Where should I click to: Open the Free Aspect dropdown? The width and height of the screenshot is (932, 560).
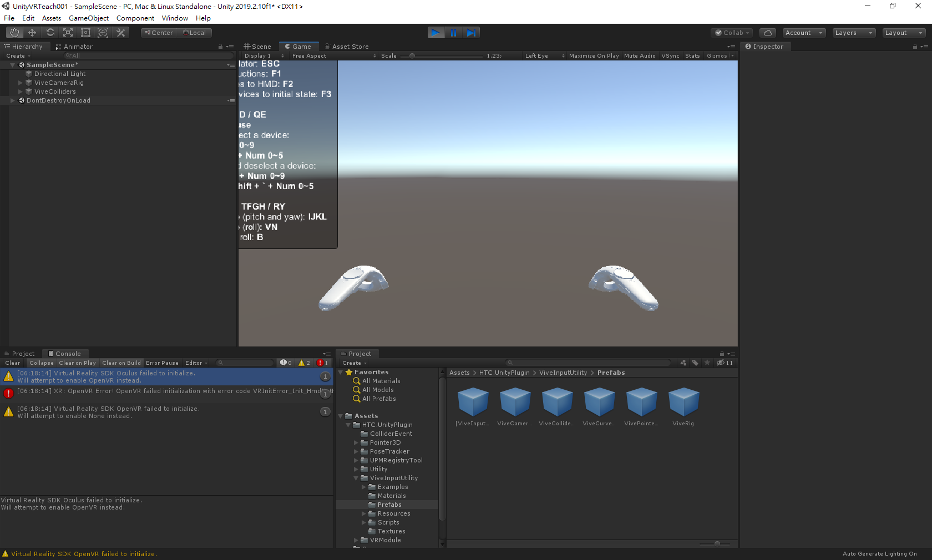[x=333, y=55]
